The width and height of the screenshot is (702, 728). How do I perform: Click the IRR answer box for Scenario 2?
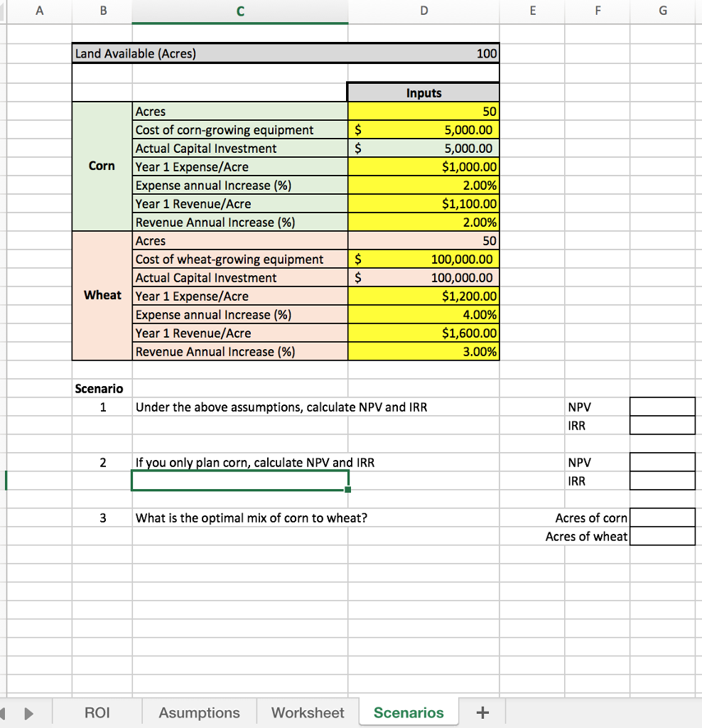[662, 481]
